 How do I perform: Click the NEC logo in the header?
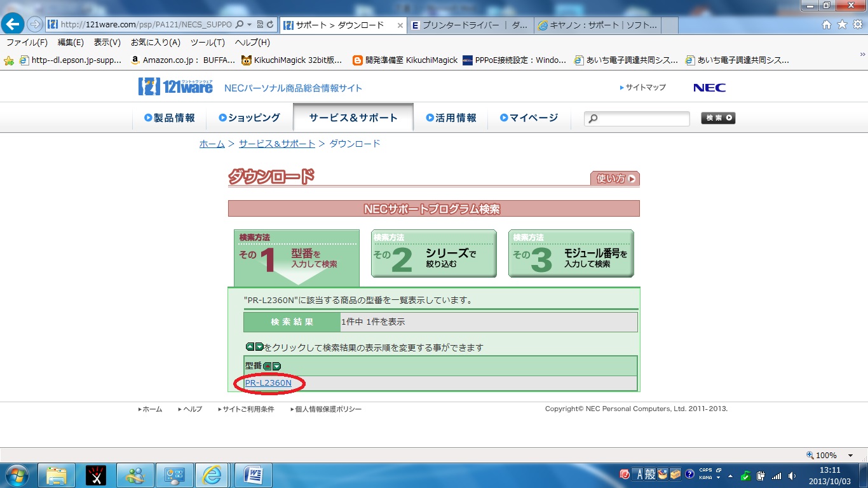(x=709, y=88)
